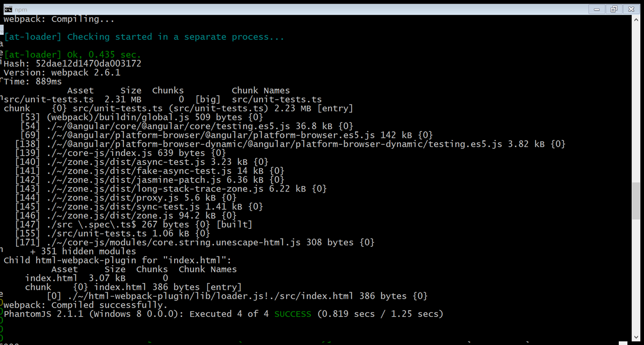Click the minimize window icon
644x345 pixels.
pos(596,9)
